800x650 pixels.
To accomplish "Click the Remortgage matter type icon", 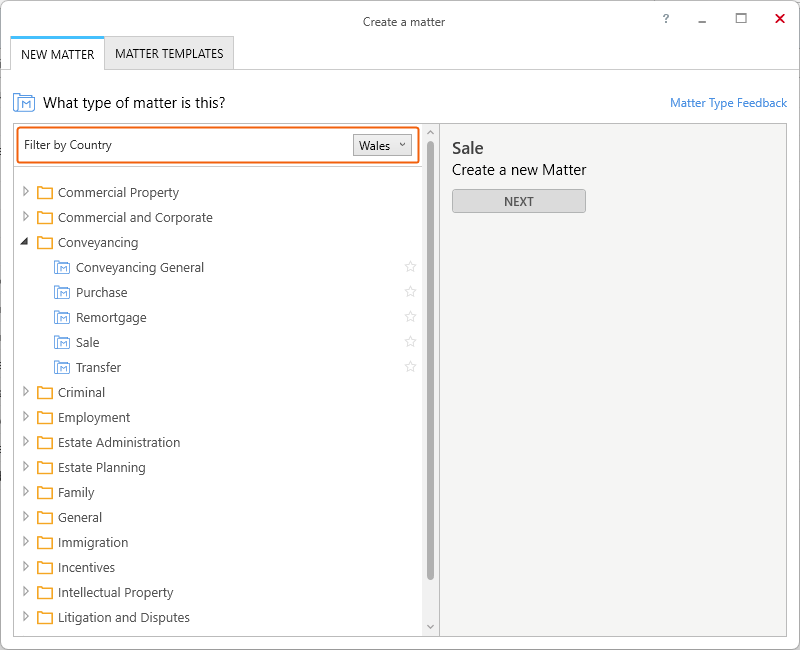I will 62,317.
